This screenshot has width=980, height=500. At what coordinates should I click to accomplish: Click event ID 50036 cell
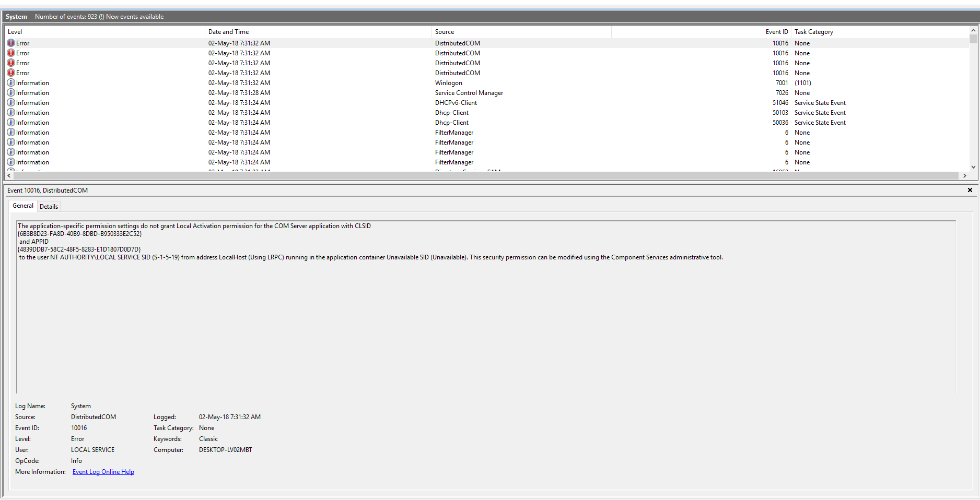pyautogui.click(x=780, y=123)
